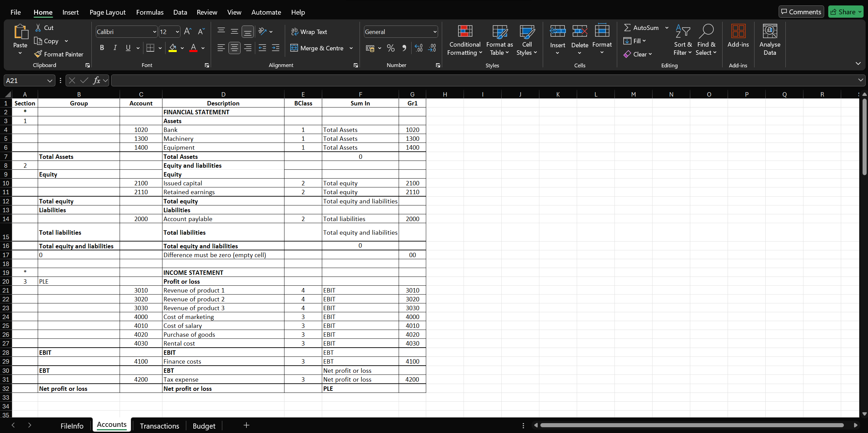Screen dimensions: 868x433
Task: Open the Name Box dropdown arrow
Action: click(50, 81)
